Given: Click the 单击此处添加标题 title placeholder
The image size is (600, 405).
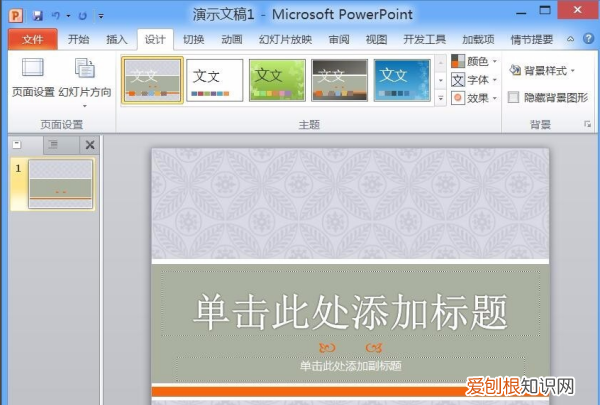Looking at the screenshot, I should click(x=351, y=304).
